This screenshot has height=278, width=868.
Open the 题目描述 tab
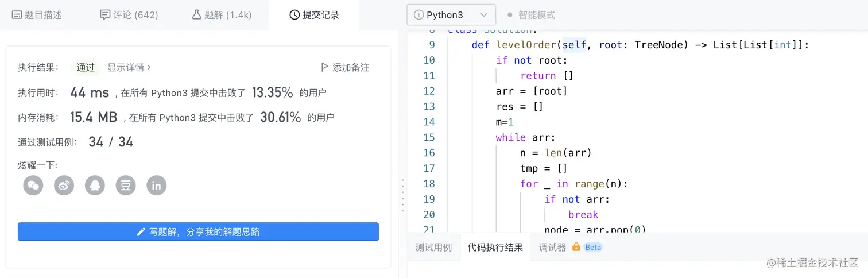37,15
